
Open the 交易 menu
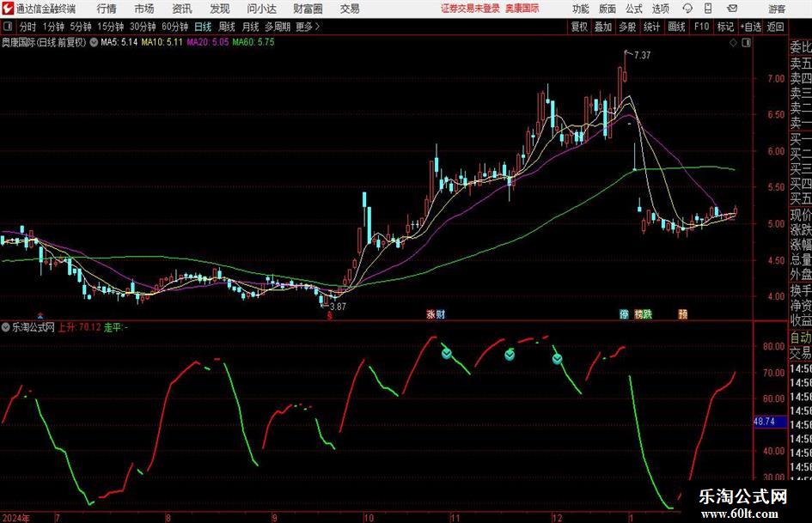350,9
